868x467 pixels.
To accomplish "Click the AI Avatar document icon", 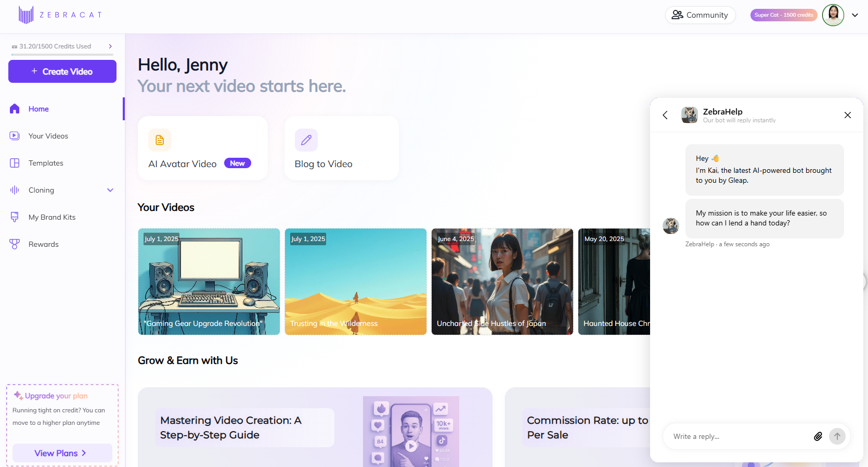I will pos(160,140).
